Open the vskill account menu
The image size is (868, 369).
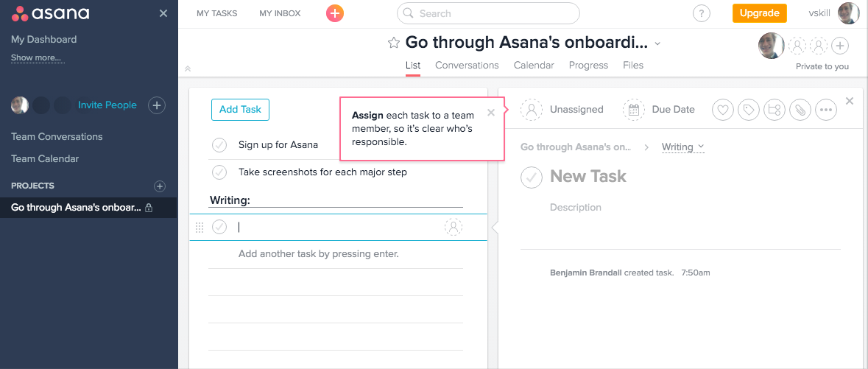click(819, 13)
